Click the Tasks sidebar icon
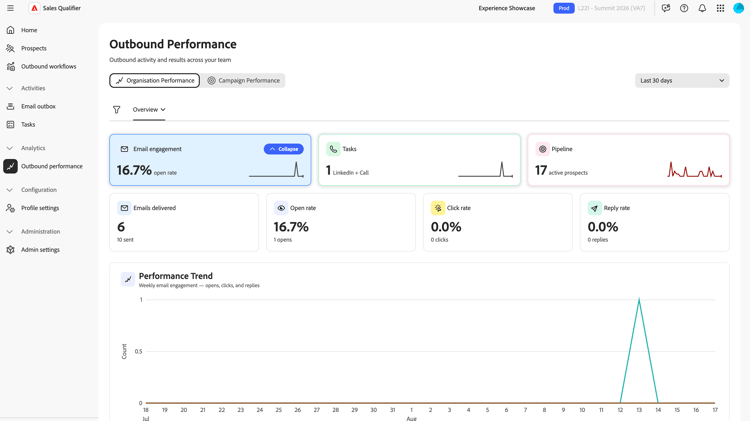This screenshot has width=750, height=421. point(11,124)
